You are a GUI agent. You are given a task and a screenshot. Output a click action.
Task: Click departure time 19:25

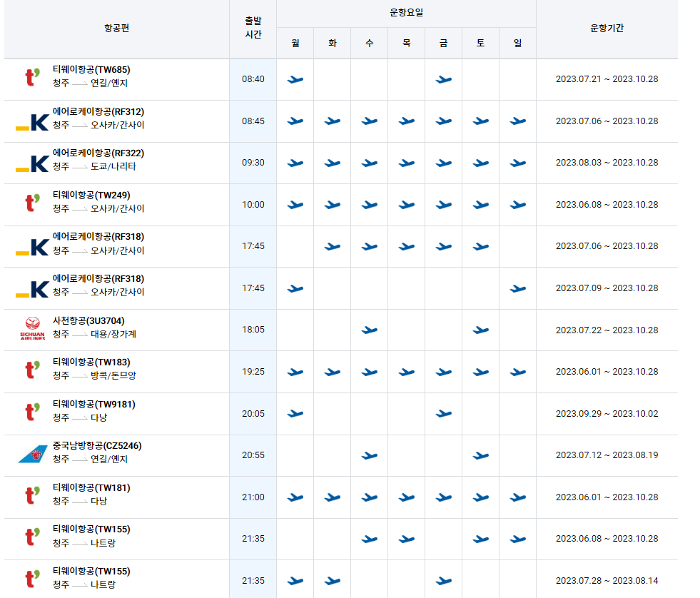click(x=253, y=372)
